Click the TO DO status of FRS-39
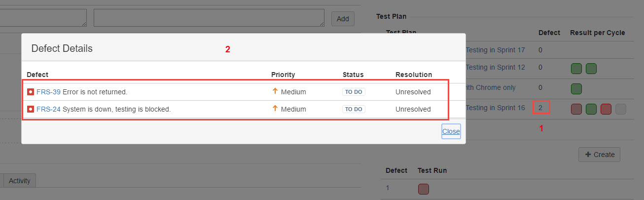The image size is (644, 200). coord(354,92)
